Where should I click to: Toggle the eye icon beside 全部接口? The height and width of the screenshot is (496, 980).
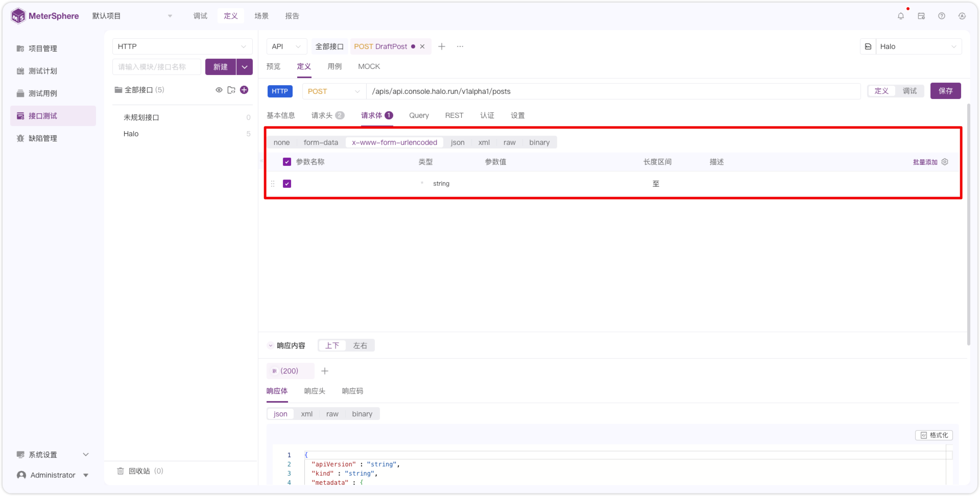pos(219,90)
